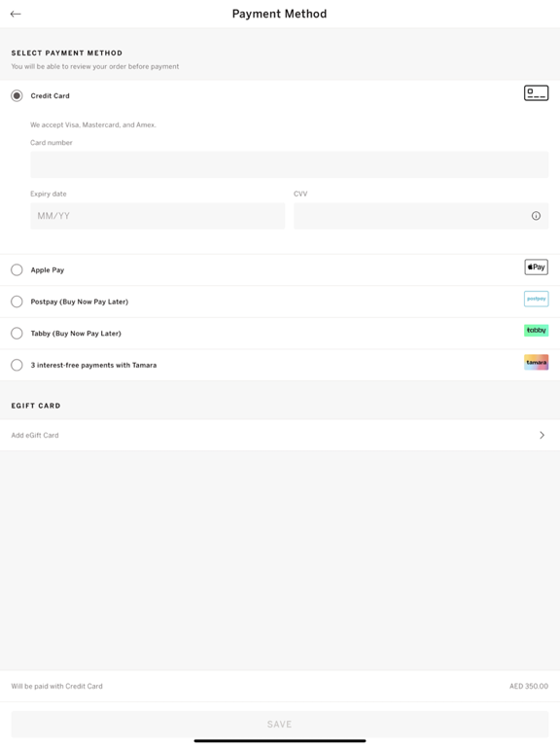The width and height of the screenshot is (560, 747).
Task: Click the Payment Method title
Action: (x=280, y=14)
